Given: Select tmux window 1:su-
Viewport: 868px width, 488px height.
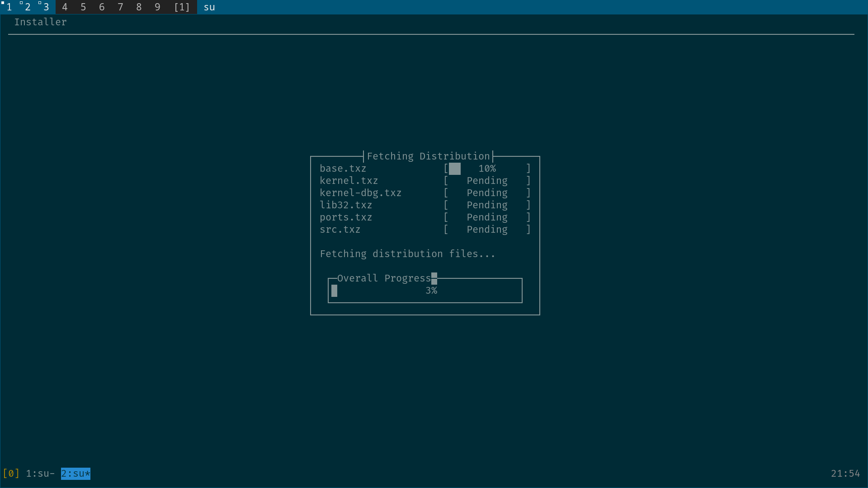Looking at the screenshot, I should (x=40, y=474).
